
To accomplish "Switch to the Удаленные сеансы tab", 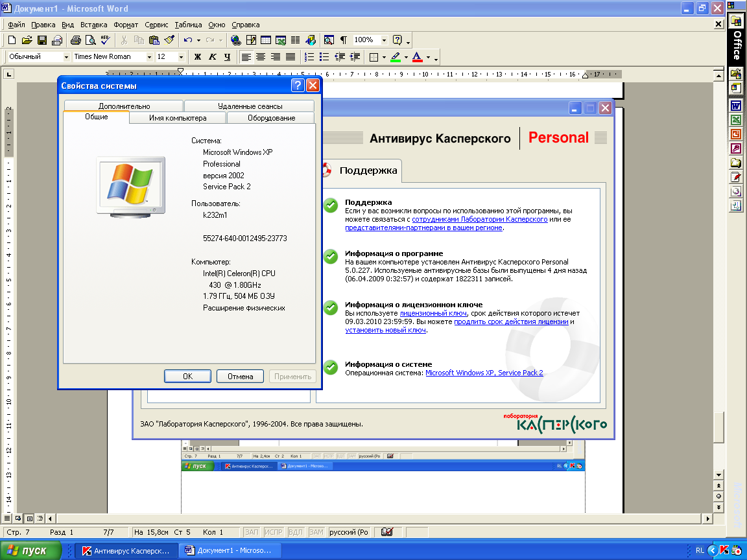I will pos(250,106).
